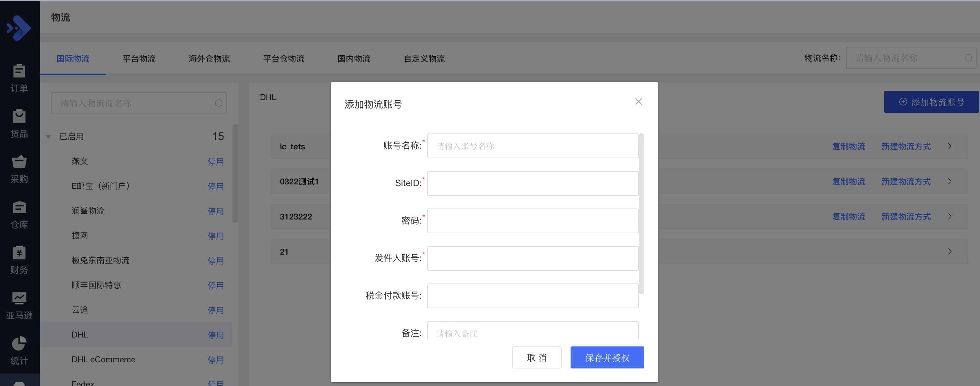Focus the 税金付款账号 input field
The width and height of the screenshot is (980, 386).
(533, 296)
